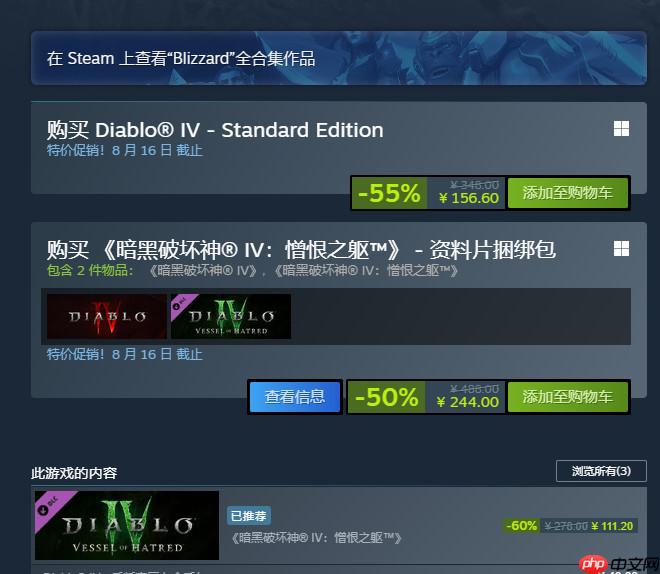Open the Blizzard full collection banner

(x=338, y=58)
